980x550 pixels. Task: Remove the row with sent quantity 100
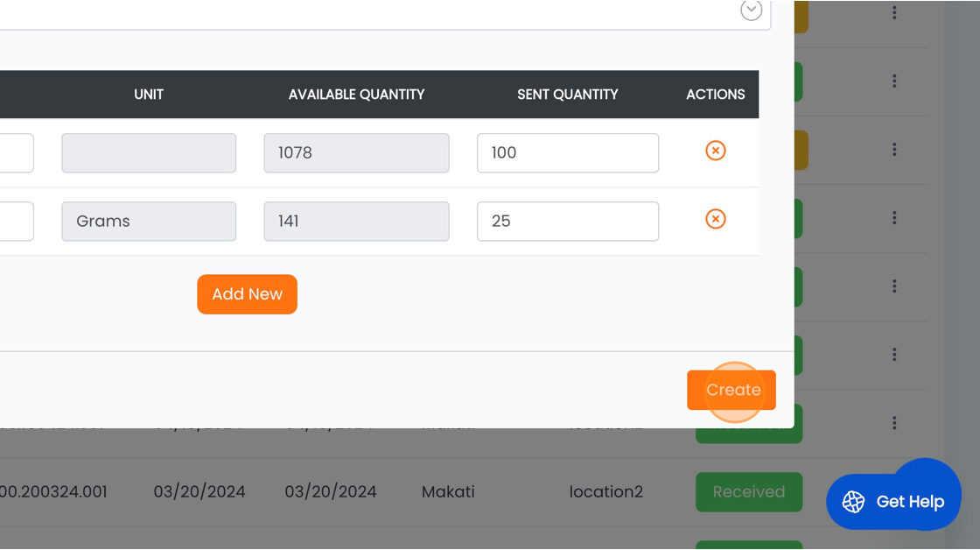point(715,152)
